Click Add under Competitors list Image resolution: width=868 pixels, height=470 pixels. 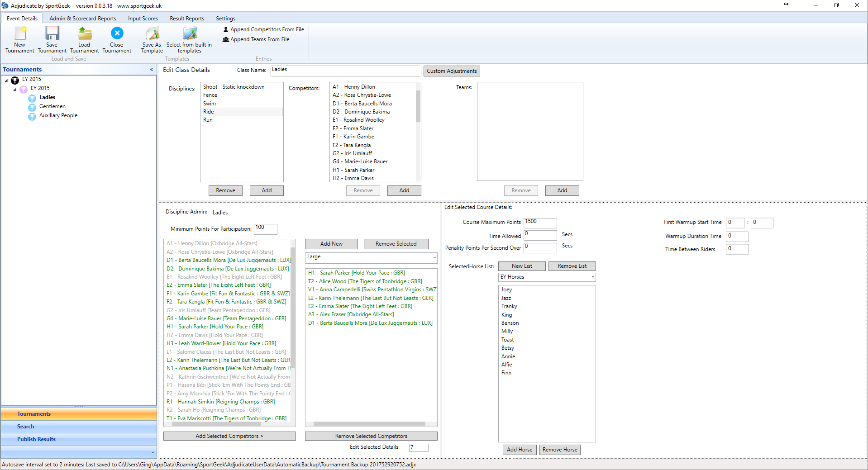click(404, 190)
